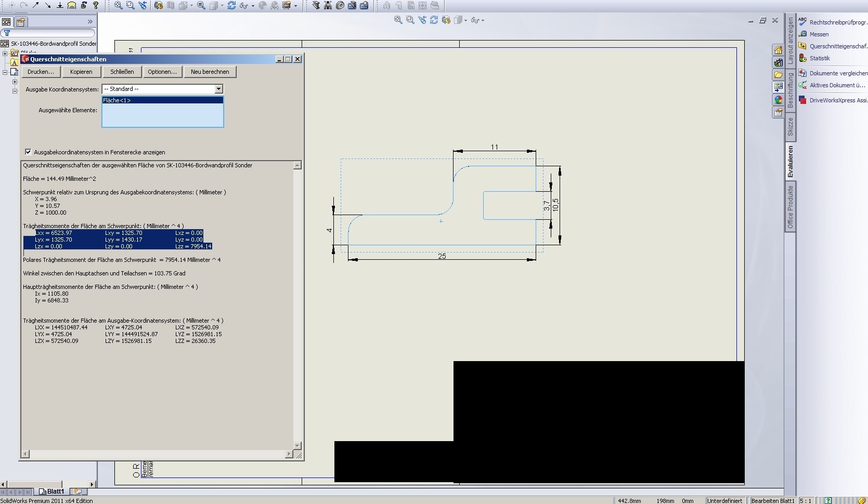Click the Neu berechnen button

210,72
